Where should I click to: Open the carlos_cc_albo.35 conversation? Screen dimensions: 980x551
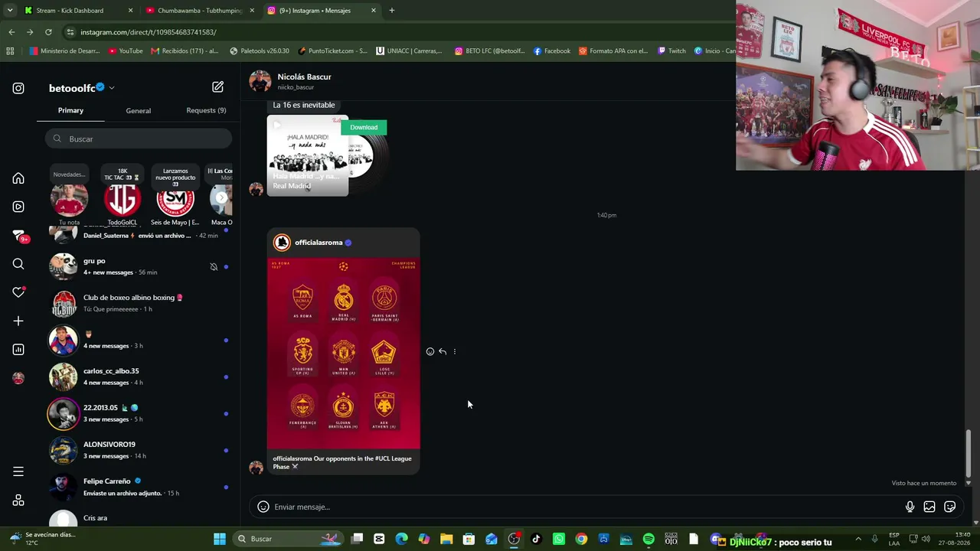(x=138, y=377)
